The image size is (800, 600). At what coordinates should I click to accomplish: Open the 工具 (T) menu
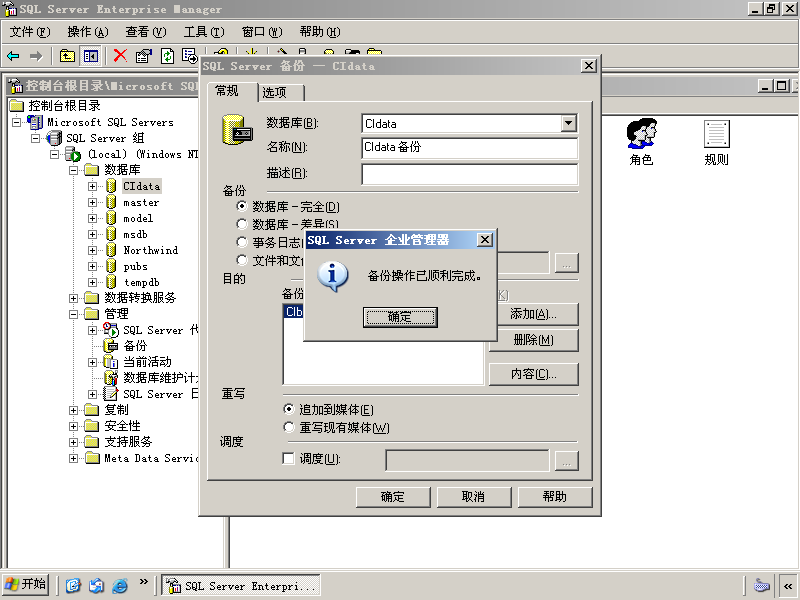(204, 32)
